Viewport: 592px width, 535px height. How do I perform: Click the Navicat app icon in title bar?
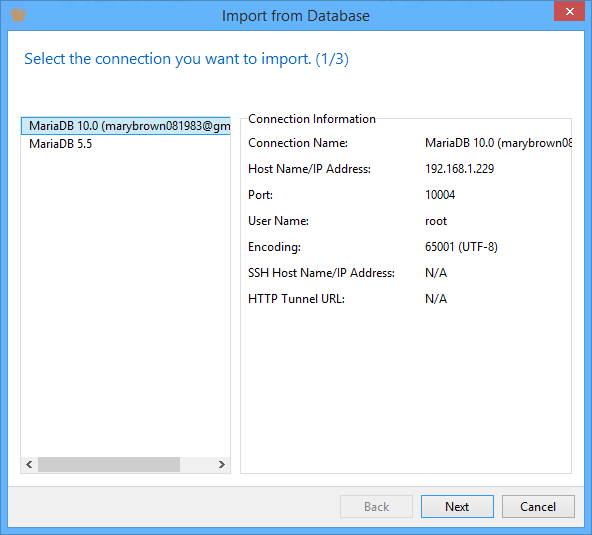[18, 15]
